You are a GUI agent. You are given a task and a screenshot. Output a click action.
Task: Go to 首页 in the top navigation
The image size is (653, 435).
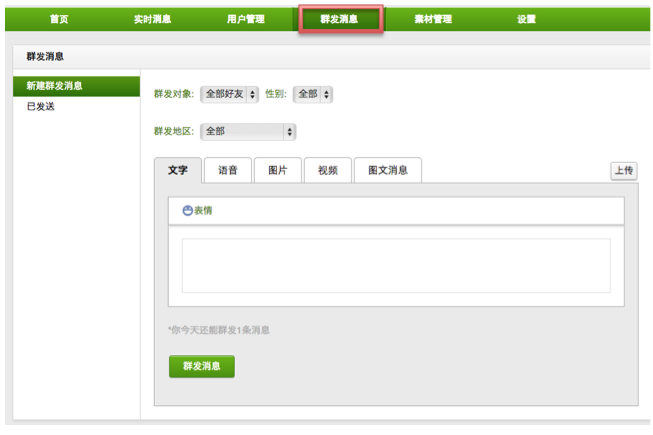click(x=59, y=19)
